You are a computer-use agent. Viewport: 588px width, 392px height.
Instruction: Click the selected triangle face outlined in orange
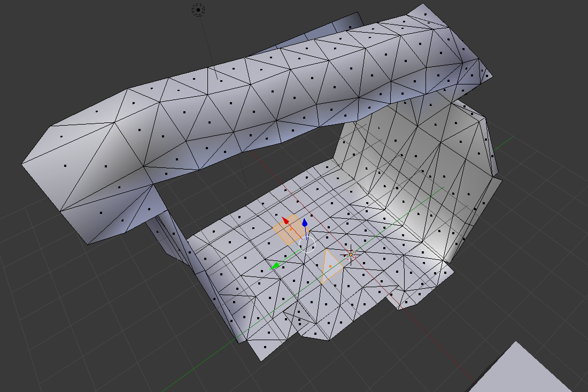click(330, 266)
